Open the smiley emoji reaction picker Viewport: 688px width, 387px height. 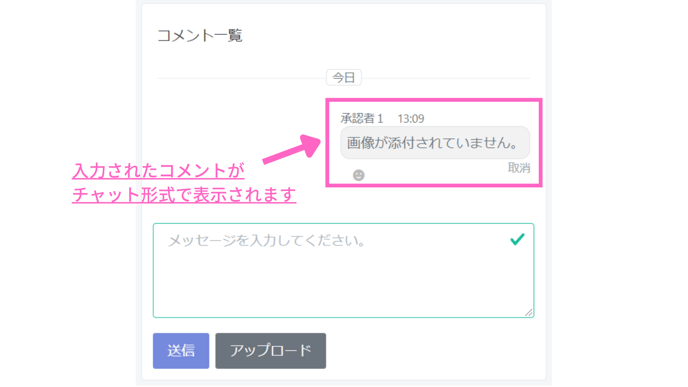[x=358, y=175]
